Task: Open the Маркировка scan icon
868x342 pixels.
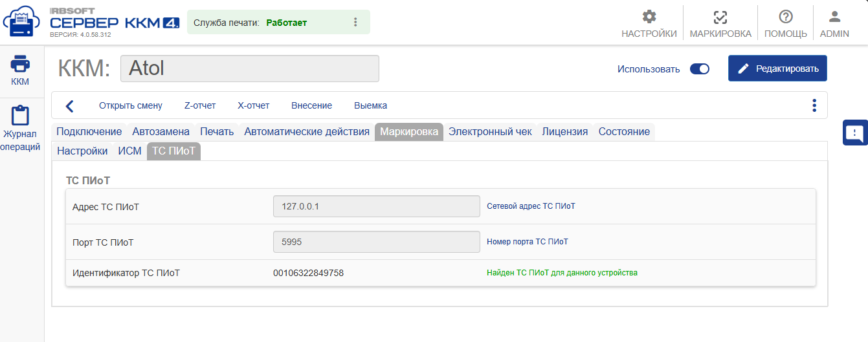Action: coord(720,17)
